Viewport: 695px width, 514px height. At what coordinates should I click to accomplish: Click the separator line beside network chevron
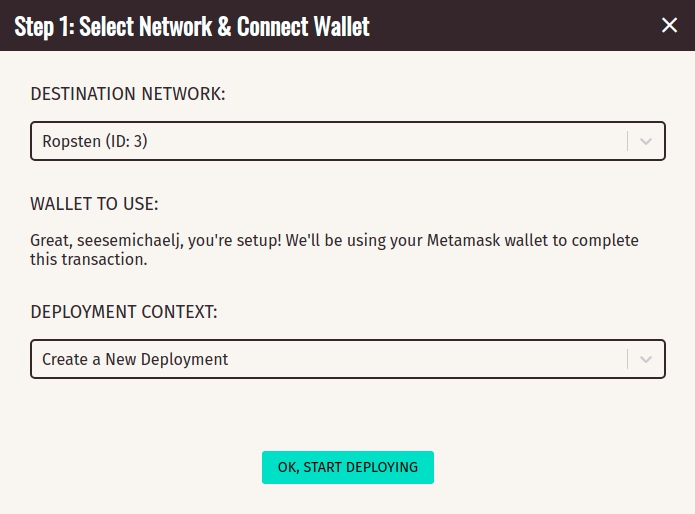coord(628,141)
